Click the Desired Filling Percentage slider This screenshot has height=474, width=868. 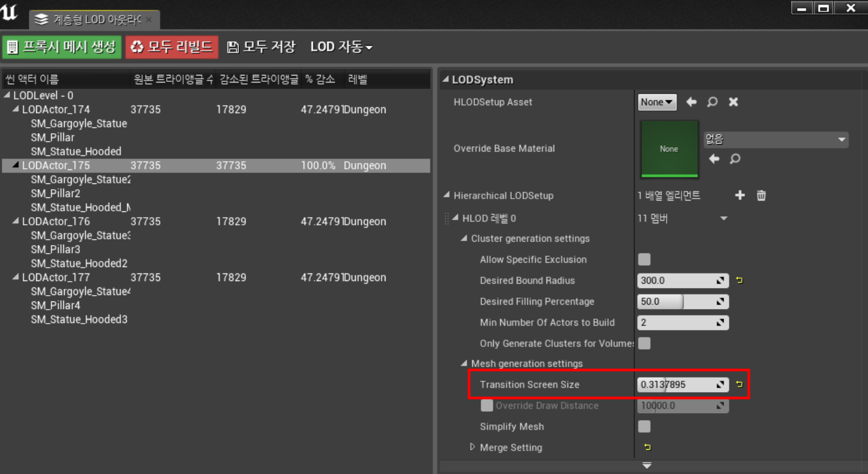tap(683, 301)
